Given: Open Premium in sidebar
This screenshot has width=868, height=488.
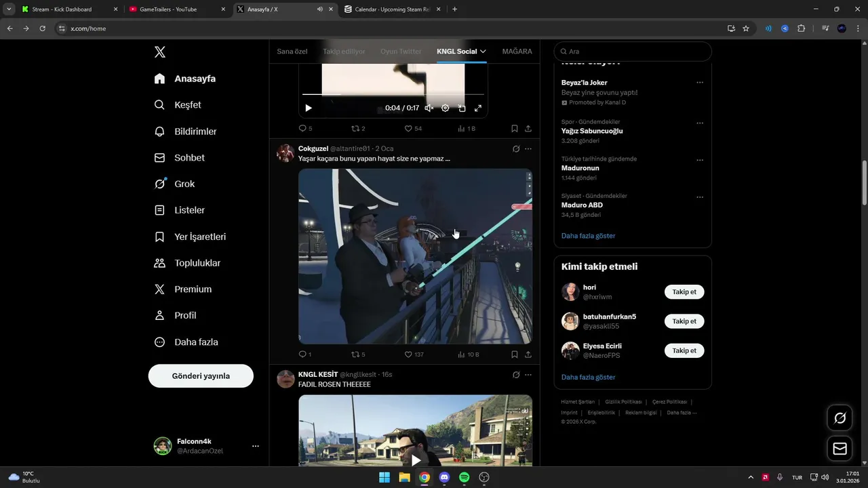Looking at the screenshot, I should (183, 289).
